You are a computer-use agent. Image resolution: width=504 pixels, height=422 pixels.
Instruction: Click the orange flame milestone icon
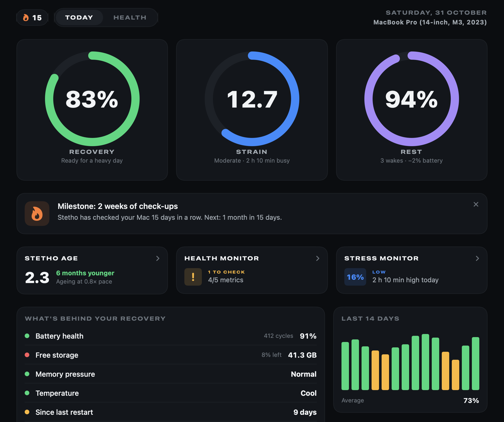37,214
